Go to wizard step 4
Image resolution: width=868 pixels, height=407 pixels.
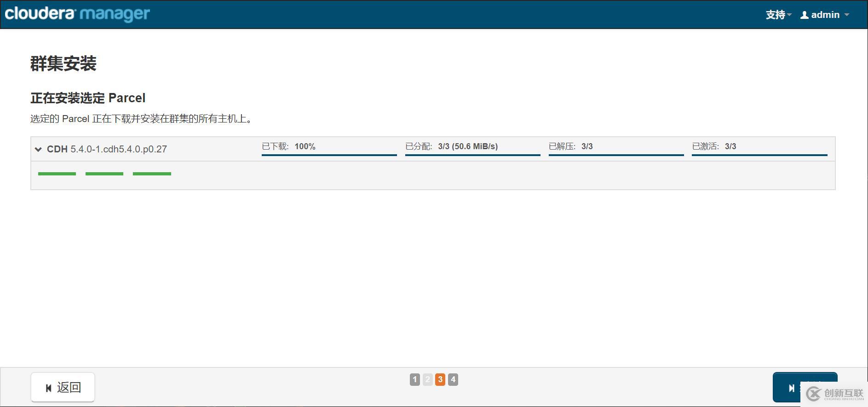pos(453,379)
